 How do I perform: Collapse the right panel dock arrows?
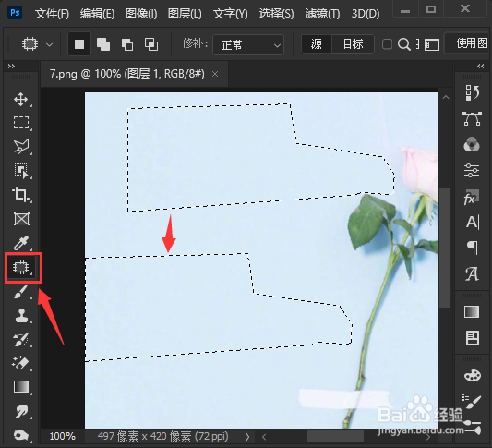(x=480, y=66)
